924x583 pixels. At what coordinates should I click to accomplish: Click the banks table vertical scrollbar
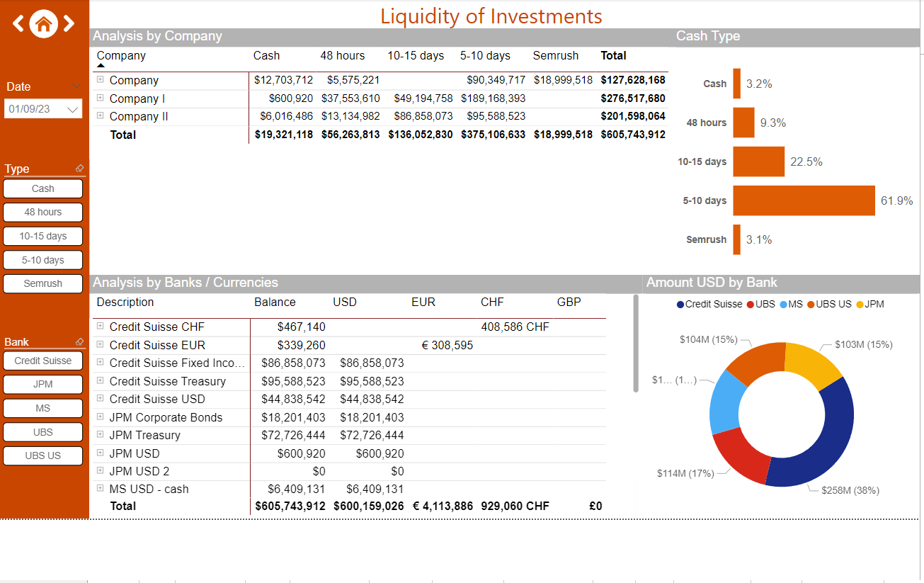(636, 343)
